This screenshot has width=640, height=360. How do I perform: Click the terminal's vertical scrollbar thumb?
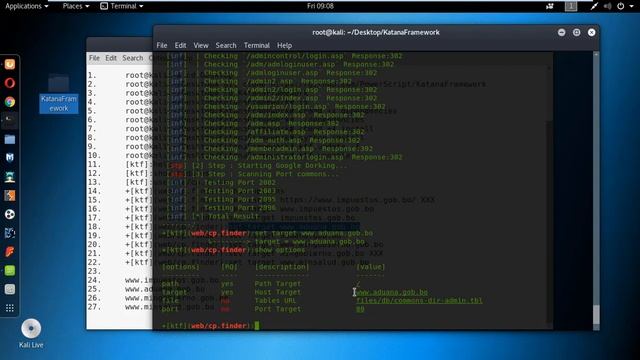[596, 314]
